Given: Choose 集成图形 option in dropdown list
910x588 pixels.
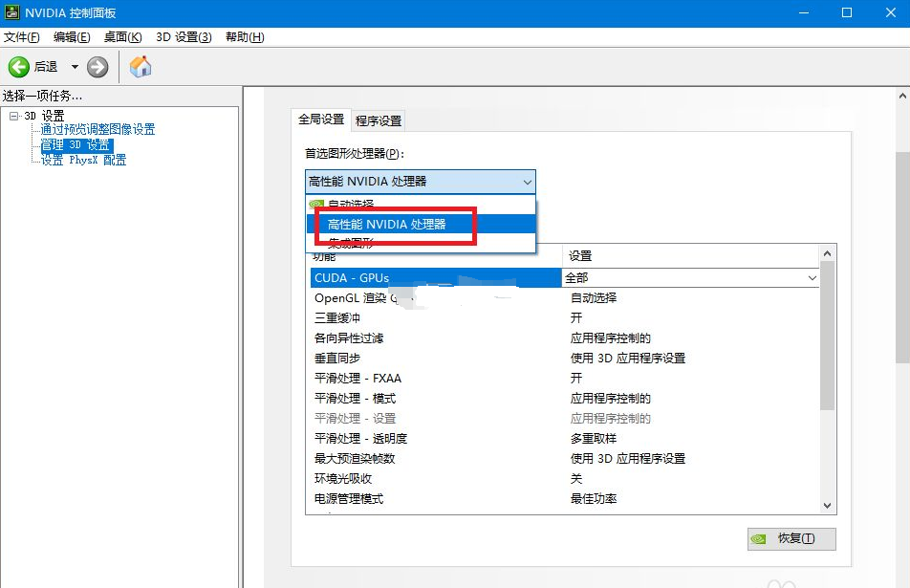Looking at the screenshot, I should [x=421, y=242].
